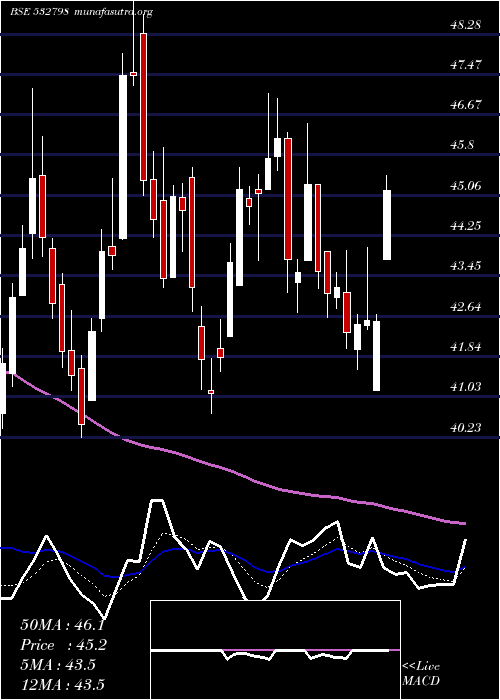Click the last white candlestick near 45.06
The image size is (500, 700).
click(387, 225)
